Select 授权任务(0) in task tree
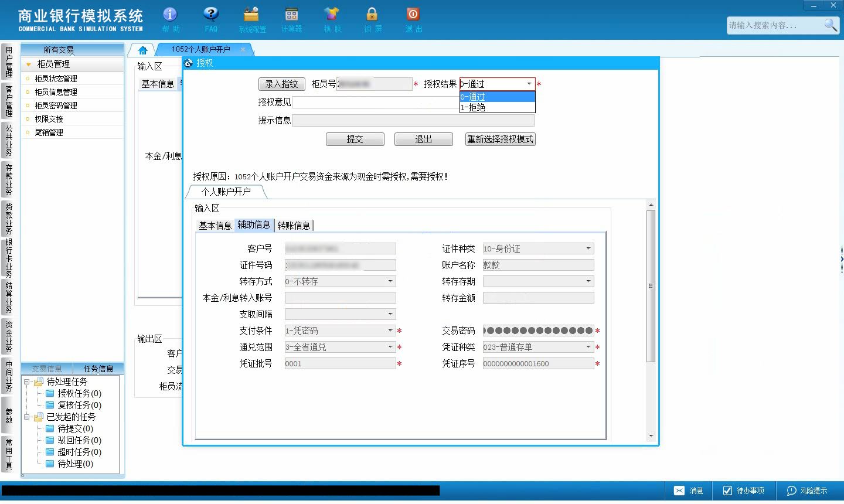 (x=79, y=393)
